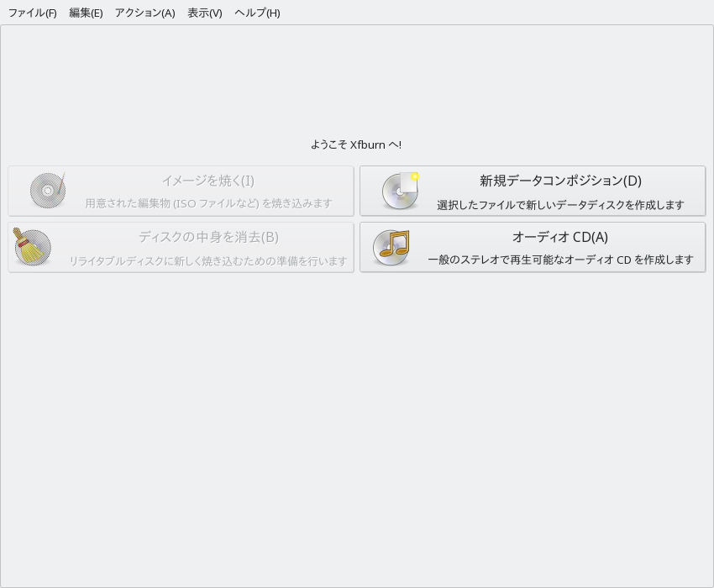
Task: Open the 編集(E) menu
Action: click(86, 13)
